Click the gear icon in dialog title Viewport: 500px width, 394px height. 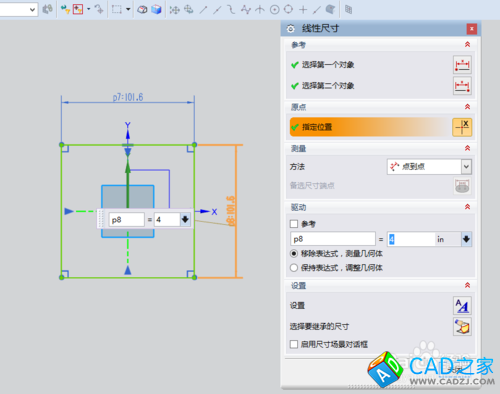click(x=290, y=29)
